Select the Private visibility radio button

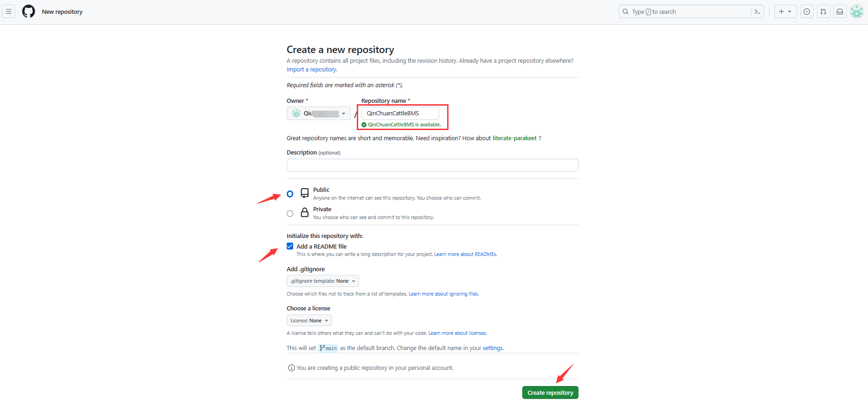pos(290,214)
